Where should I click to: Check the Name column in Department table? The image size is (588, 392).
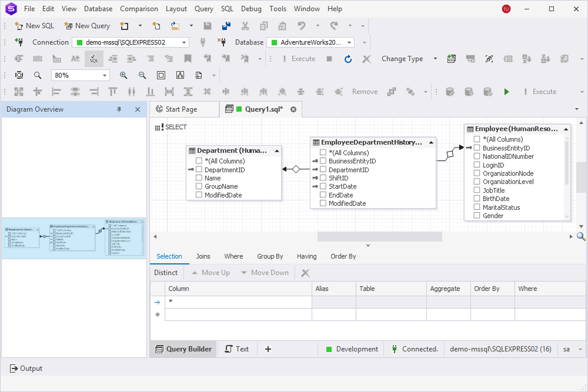click(198, 178)
